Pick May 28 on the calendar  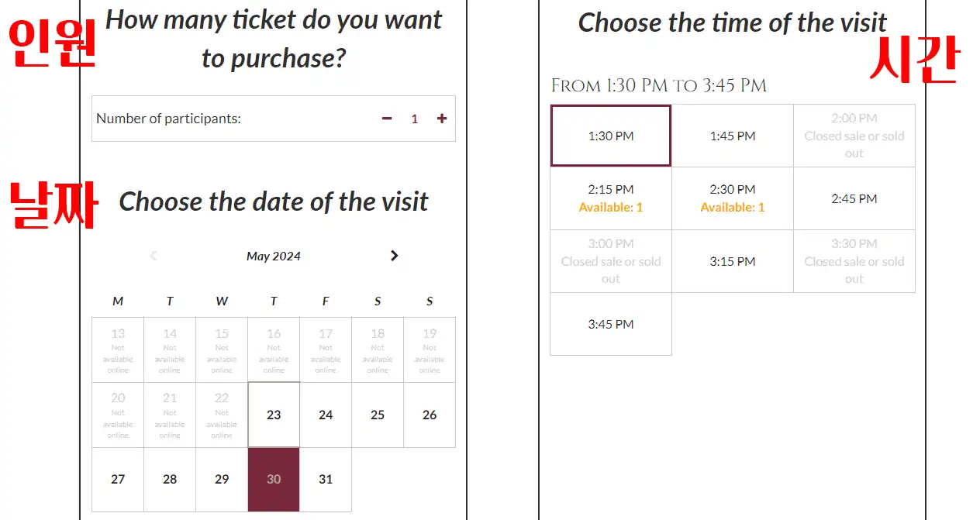click(x=170, y=479)
